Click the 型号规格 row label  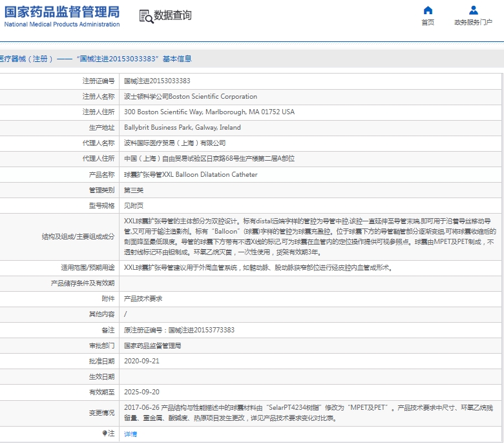(x=101, y=205)
